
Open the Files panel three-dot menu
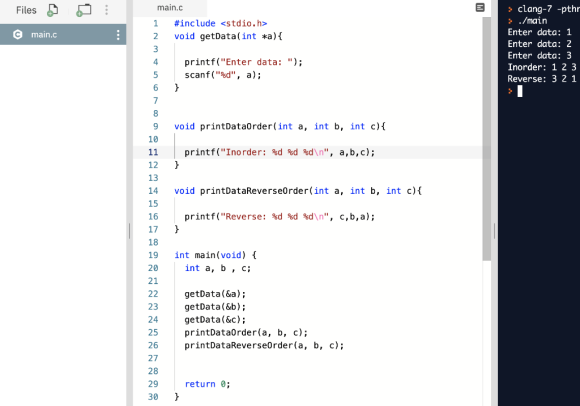point(107,10)
